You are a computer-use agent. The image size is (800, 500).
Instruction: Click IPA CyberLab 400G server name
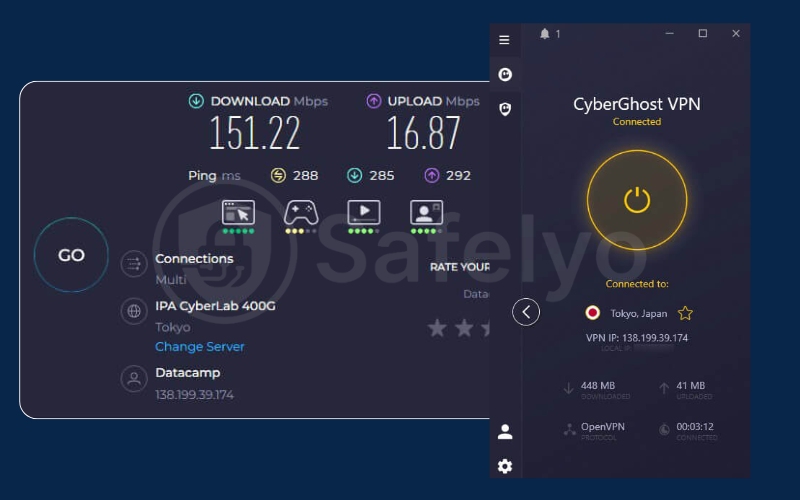[215, 306]
